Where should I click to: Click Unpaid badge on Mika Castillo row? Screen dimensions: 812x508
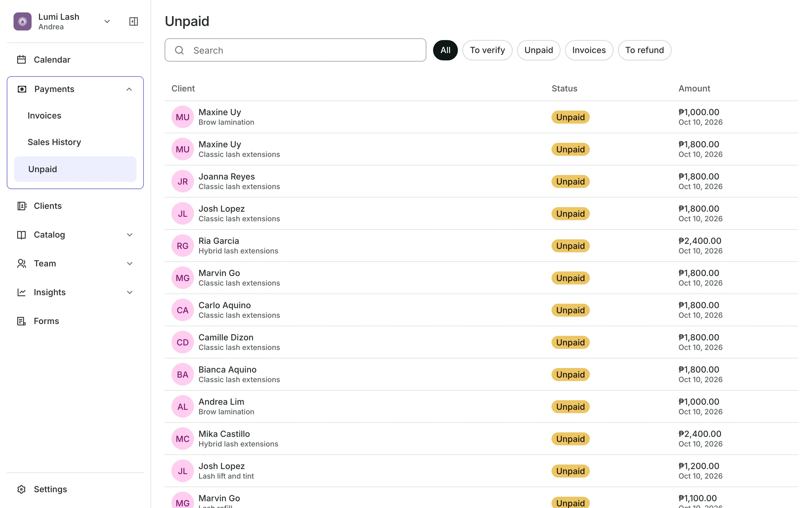click(570, 439)
